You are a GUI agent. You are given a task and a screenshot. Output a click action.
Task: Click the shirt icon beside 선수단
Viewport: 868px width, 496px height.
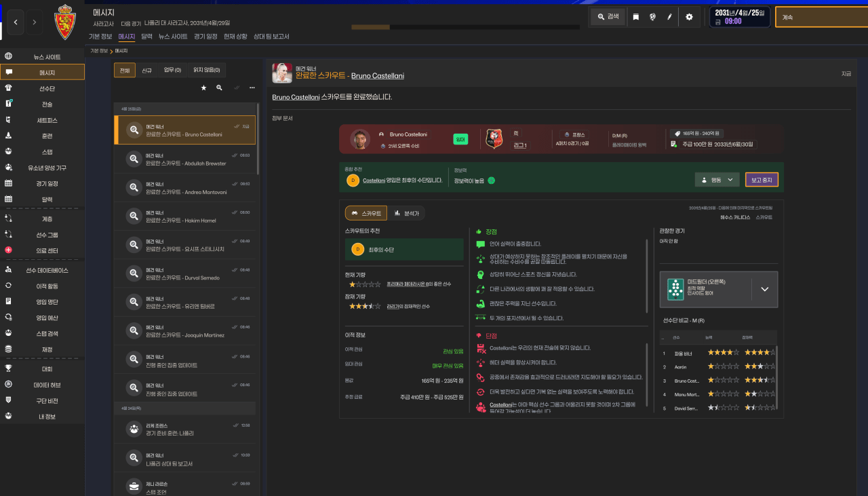click(8, 88)
